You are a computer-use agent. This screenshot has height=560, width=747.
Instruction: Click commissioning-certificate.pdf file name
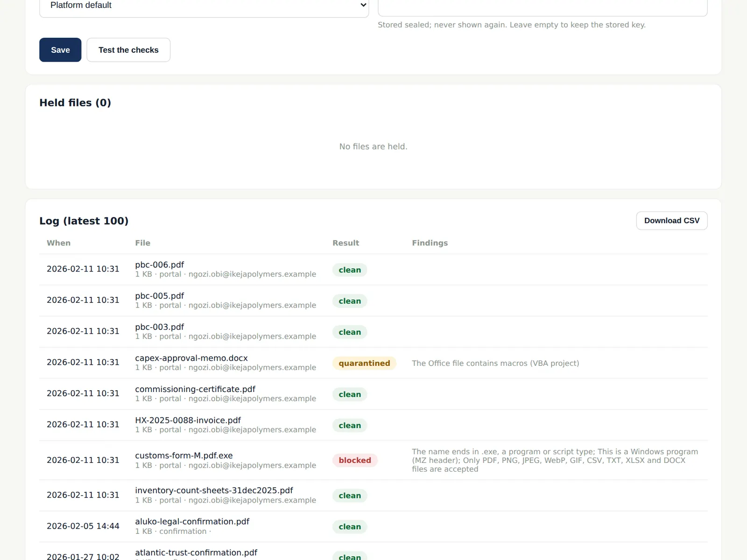click(x=195, y=389)
